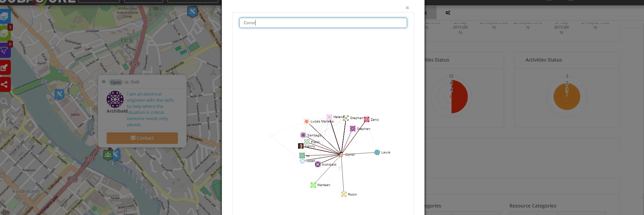The width and height of the screenshot is (644, 215).
Task: Click the red share sidebar icon
Action: (5, 84)
